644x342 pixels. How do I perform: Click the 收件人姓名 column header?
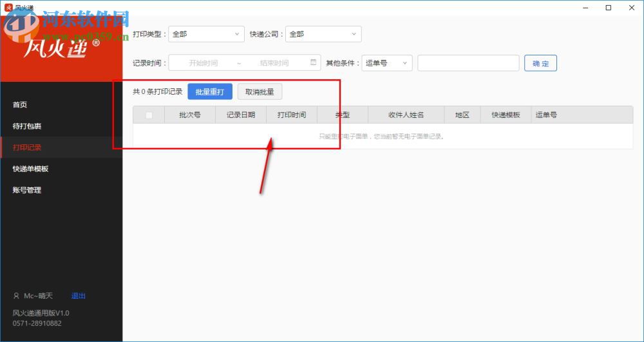pyautogui.click(x=406, y=115)
